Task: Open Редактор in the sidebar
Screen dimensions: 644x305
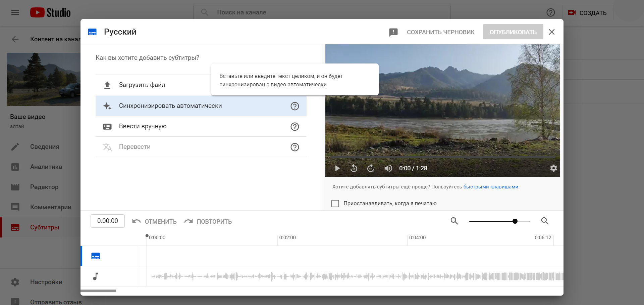Action: coord(40,187)
